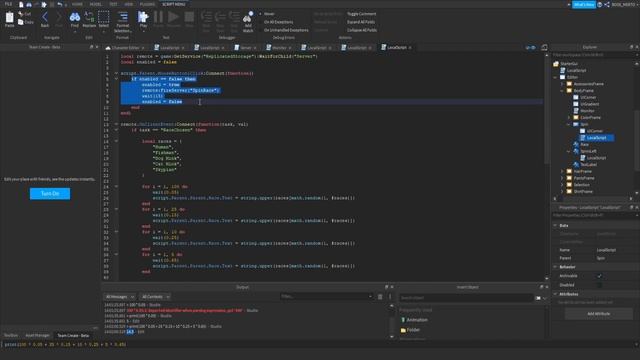
Task: Toggle the Disabled checkbox in Properties
Action: pos(599,285)
